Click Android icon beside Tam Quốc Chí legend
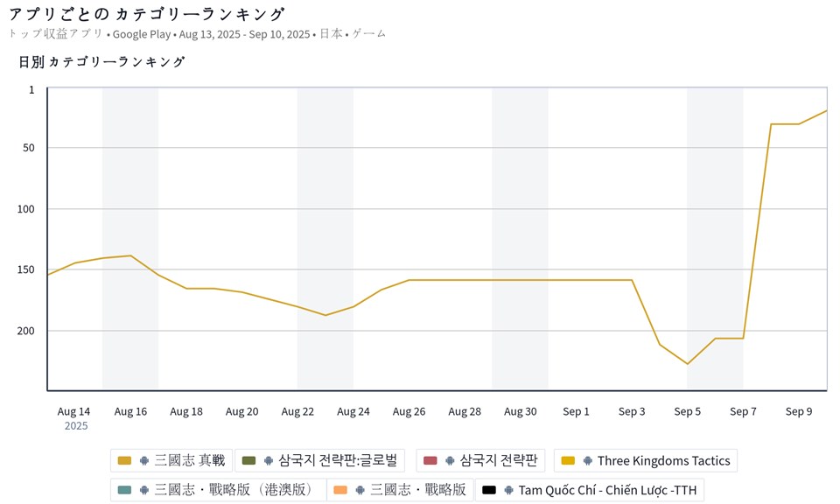Viewport: 840px width, 504px height. (509, 490)
